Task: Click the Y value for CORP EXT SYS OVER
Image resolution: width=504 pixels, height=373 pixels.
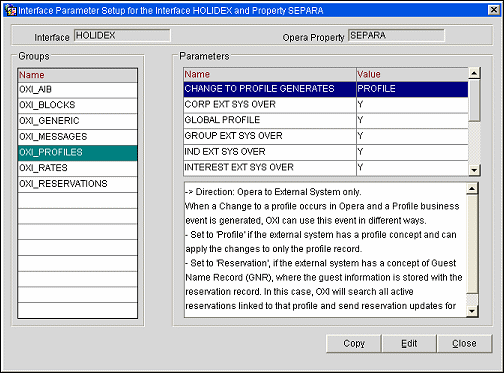Action: [412, 105]
